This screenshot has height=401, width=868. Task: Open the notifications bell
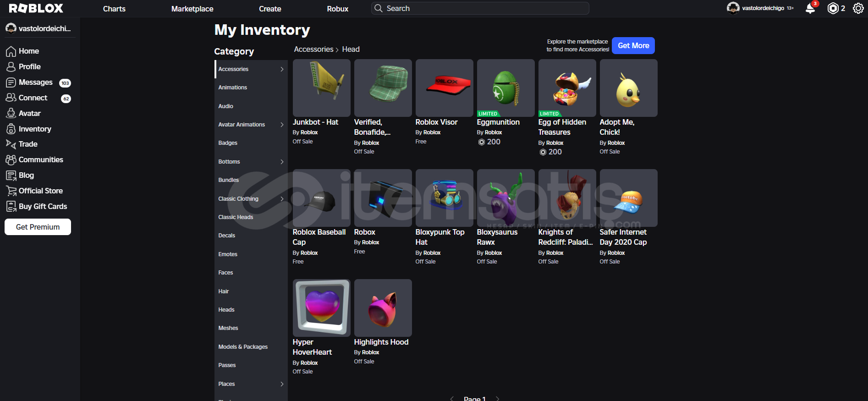(810, 8)
